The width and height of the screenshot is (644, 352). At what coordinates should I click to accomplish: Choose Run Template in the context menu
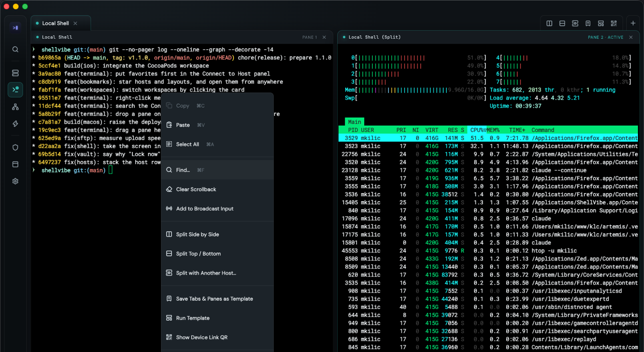coord(217,318)
